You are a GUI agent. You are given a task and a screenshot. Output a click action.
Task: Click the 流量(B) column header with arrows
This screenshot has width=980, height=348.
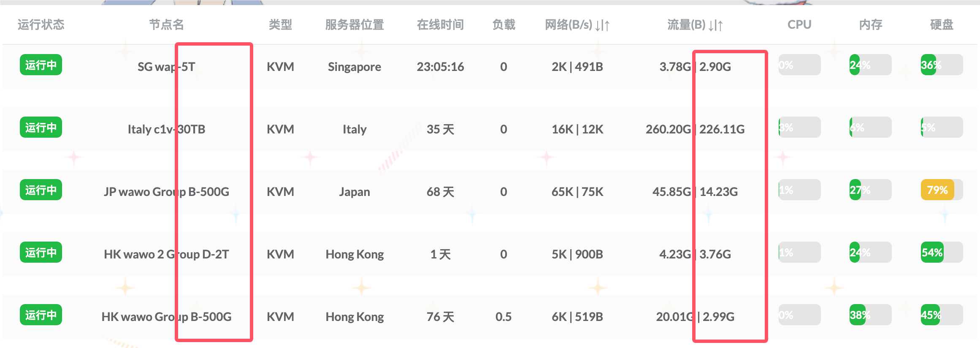695,25
